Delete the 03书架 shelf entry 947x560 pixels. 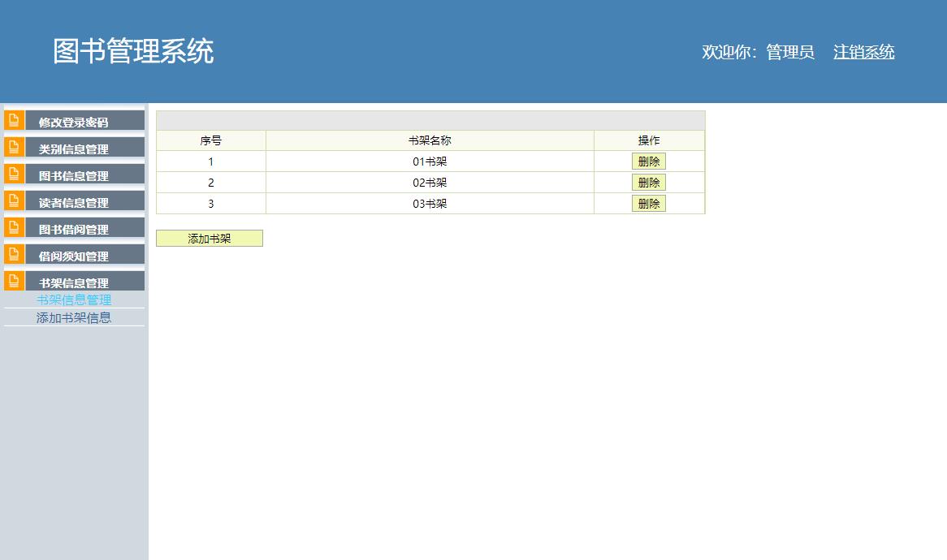[651, 203]
